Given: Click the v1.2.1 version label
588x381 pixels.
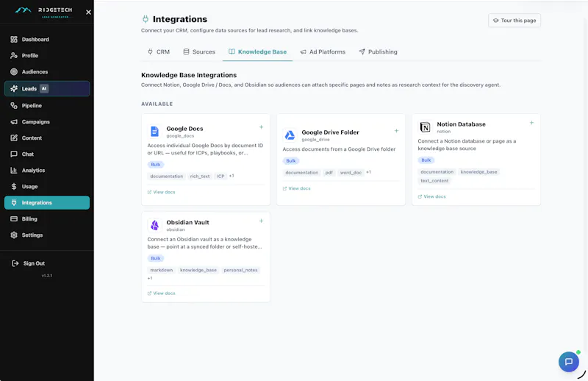Looking at the screenshot, I should 47,276.
